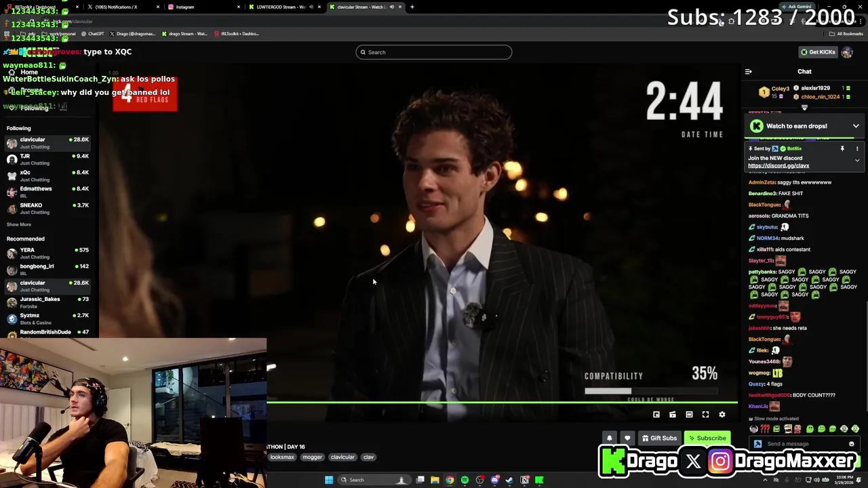Screen dimensions: 868x488
Task: Open the All Bookmarks folder
Action: (x=846, y=33)
